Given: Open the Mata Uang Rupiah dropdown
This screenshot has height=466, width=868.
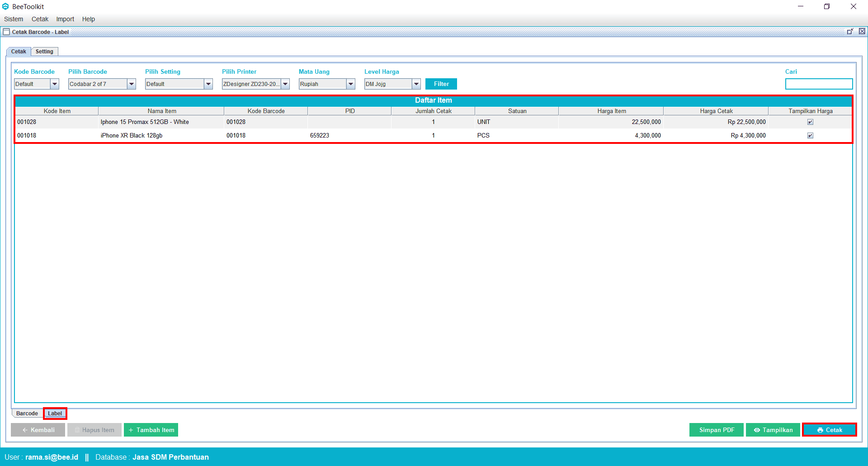Looking at the screenshot, I should click(351, 84).
